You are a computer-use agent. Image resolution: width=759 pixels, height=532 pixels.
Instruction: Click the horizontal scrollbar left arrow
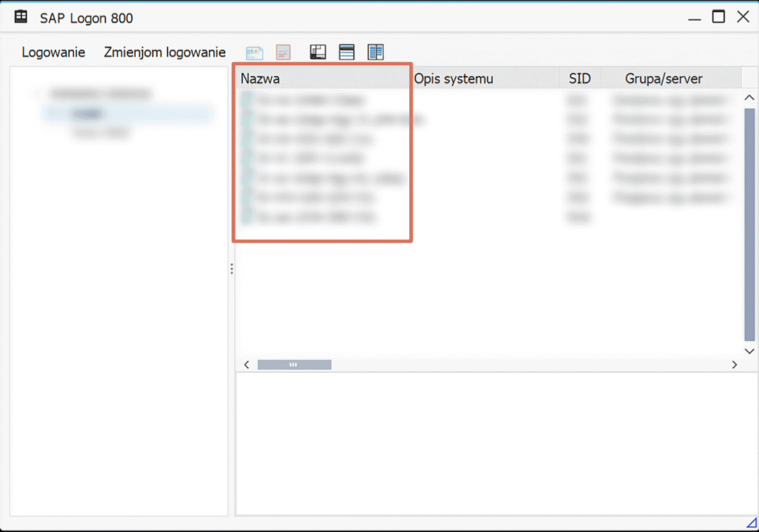pos(247,365)
